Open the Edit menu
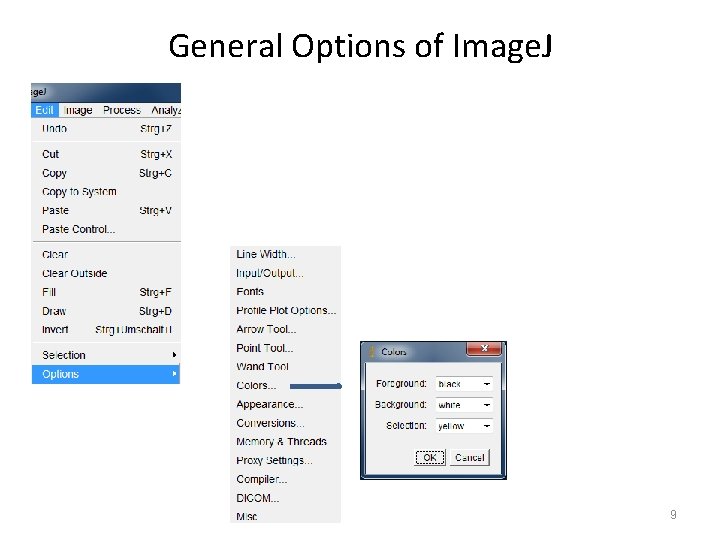This screenshot has height=540, width=720. pos(45,110)
